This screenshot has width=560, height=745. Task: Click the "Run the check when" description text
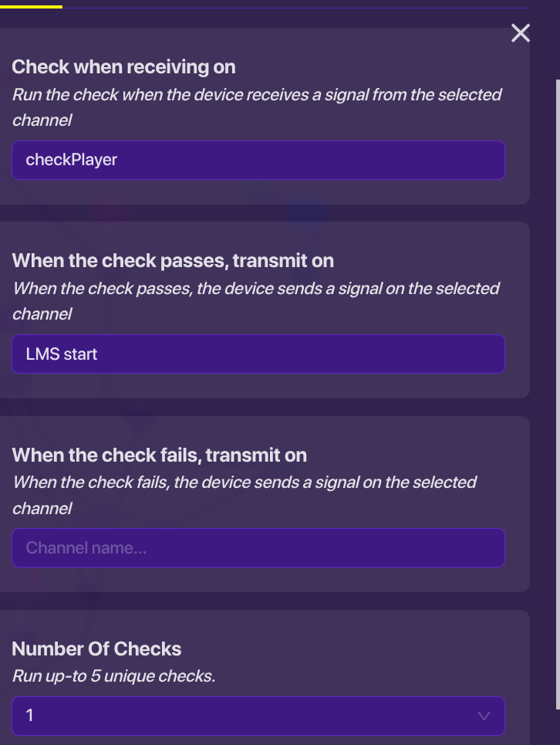pos(257,95)
